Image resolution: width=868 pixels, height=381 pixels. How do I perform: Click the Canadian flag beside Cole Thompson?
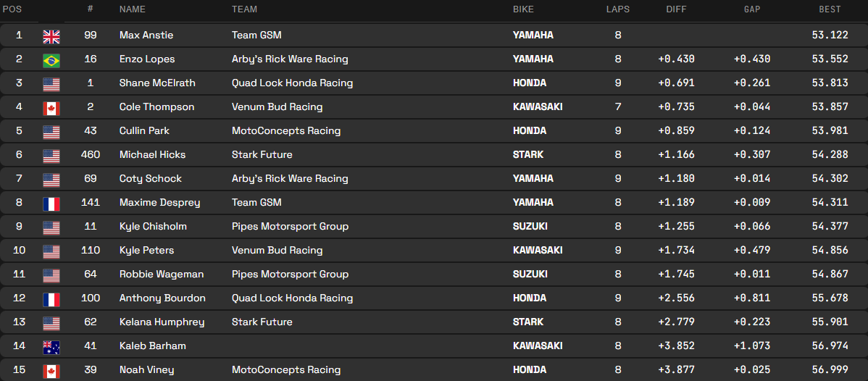(51, 108)
